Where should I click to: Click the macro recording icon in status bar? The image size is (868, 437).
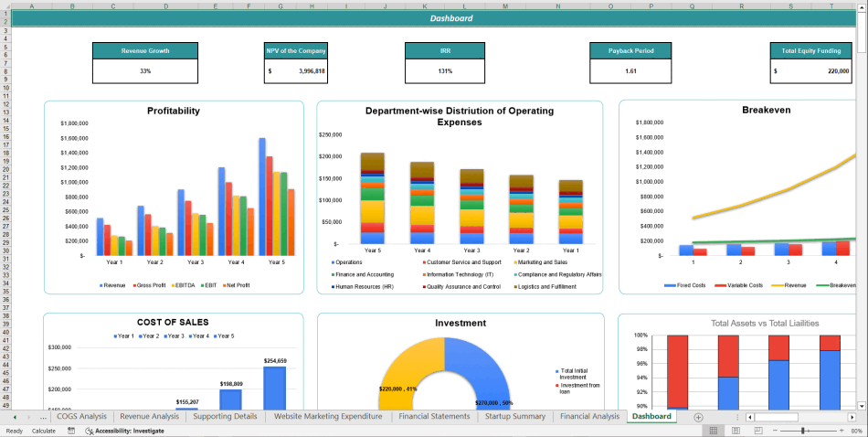click(x=71, y=430)
